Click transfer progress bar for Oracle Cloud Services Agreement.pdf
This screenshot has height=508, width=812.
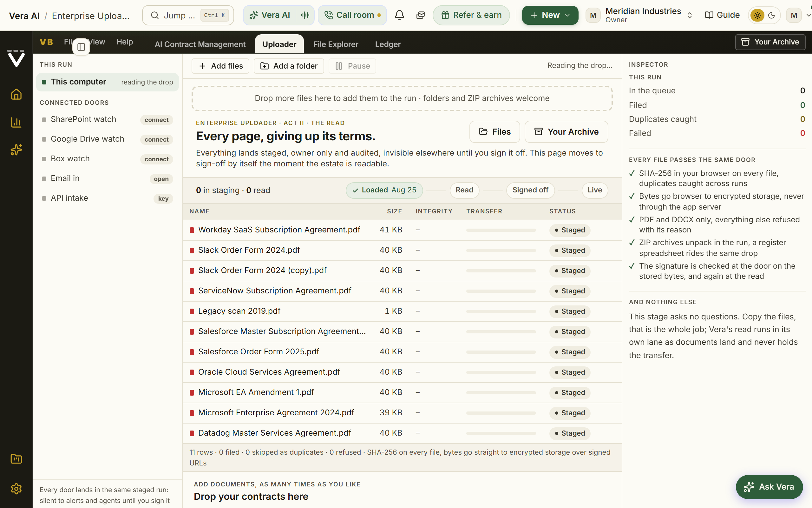coord(501,373)
